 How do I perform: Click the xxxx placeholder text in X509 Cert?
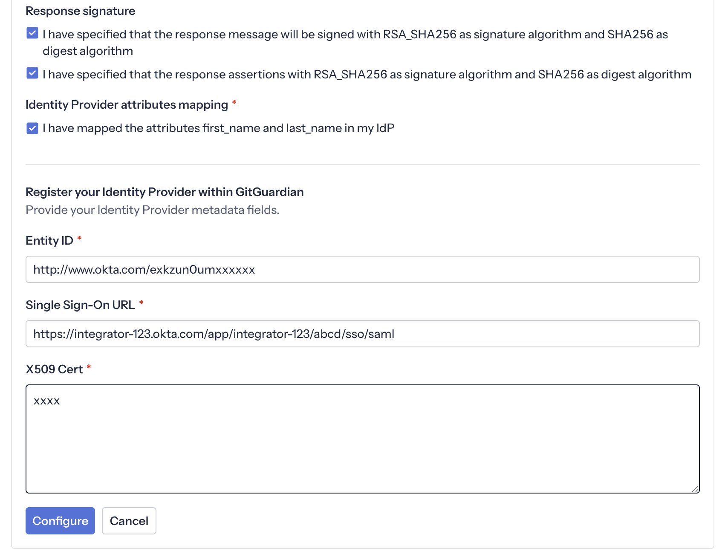click(x=47, y=400)
